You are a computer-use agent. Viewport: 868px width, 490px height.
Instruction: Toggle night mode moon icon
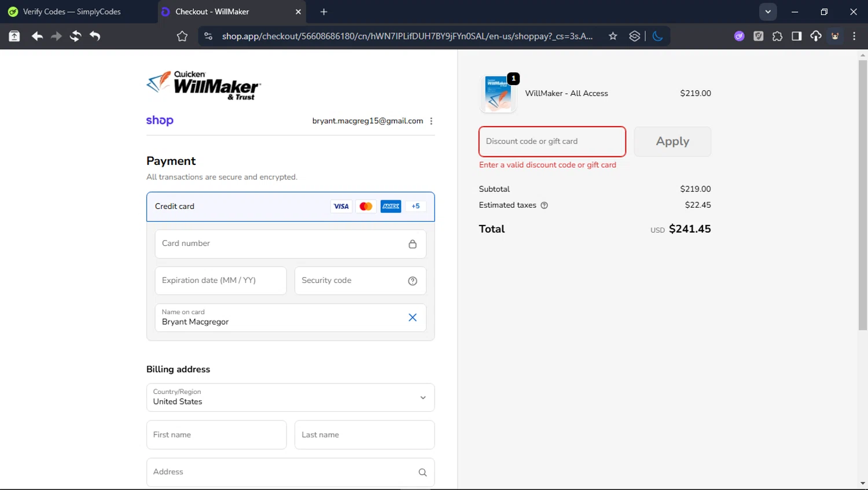[x=658, y=36]
